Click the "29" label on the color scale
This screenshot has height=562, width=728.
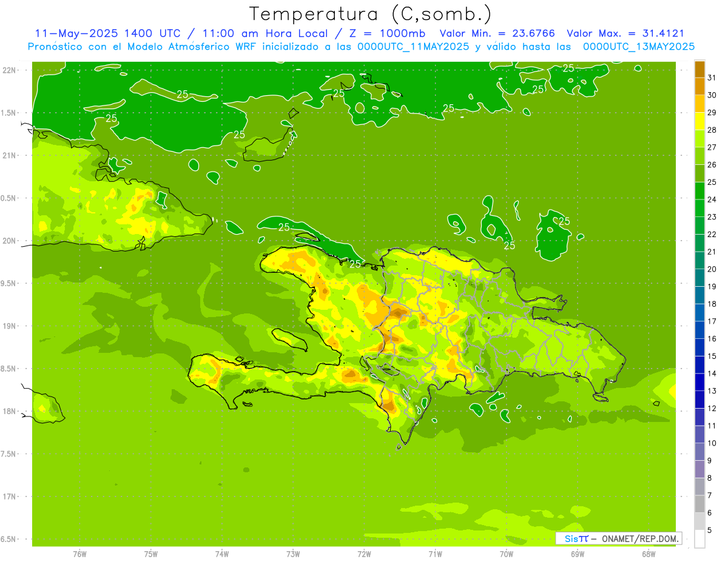(x=712, y=112)
